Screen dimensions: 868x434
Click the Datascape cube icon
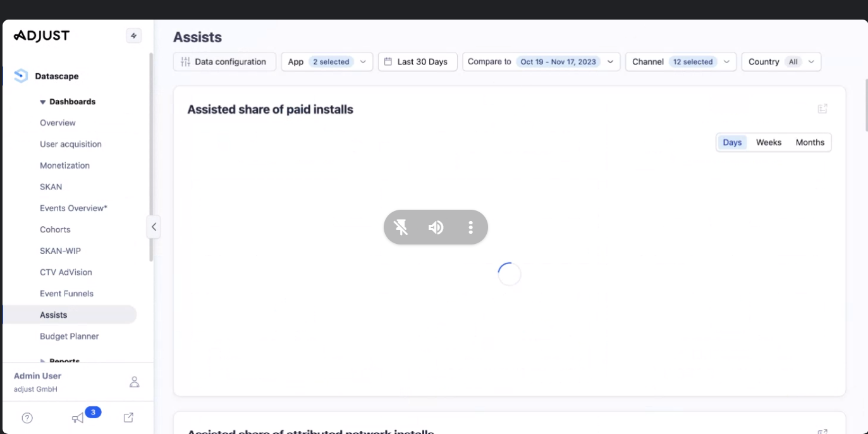coord(21,76)
